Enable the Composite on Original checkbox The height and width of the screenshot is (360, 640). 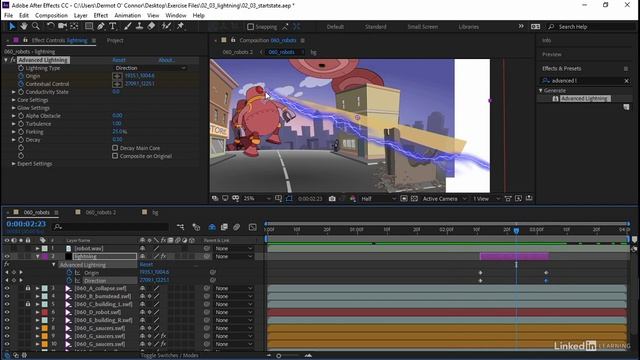tap(115, 156)
